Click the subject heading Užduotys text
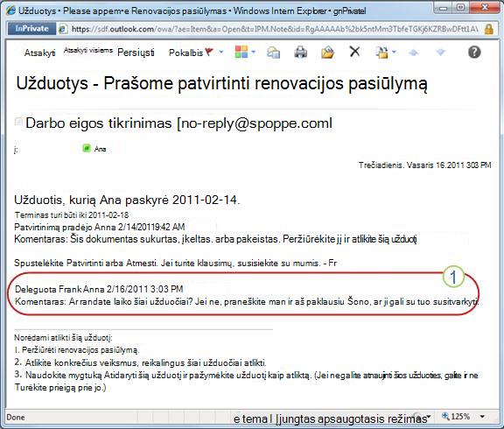 [x=221, y=84]
